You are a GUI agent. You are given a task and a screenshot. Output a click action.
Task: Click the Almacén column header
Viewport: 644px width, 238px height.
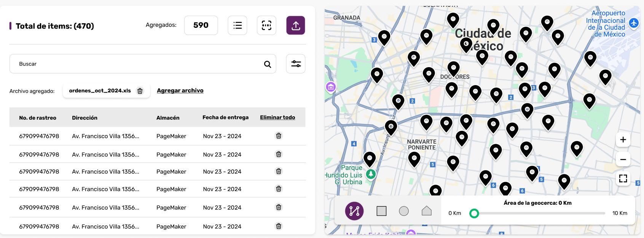click(x=168, y=118)
